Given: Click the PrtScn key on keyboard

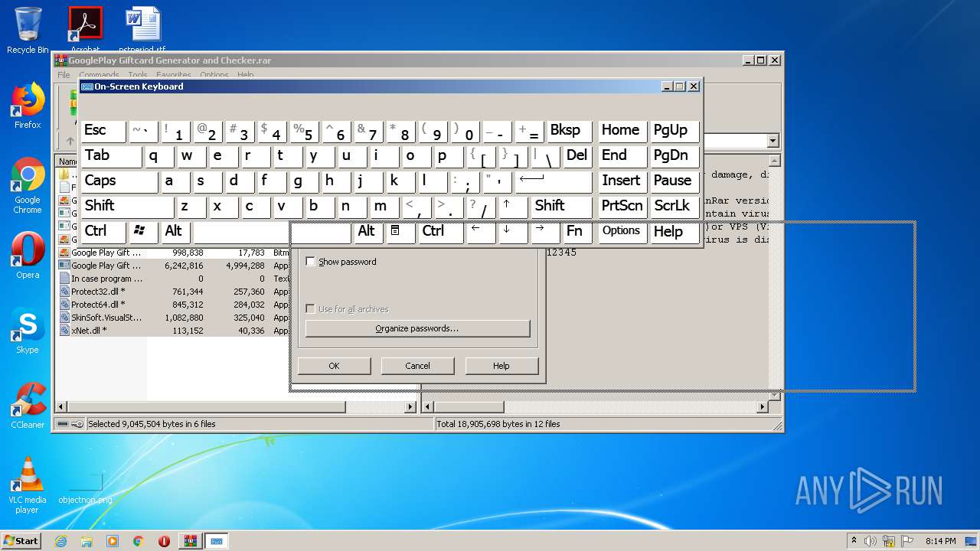Looking at the screenshot, I should (622, 206).
